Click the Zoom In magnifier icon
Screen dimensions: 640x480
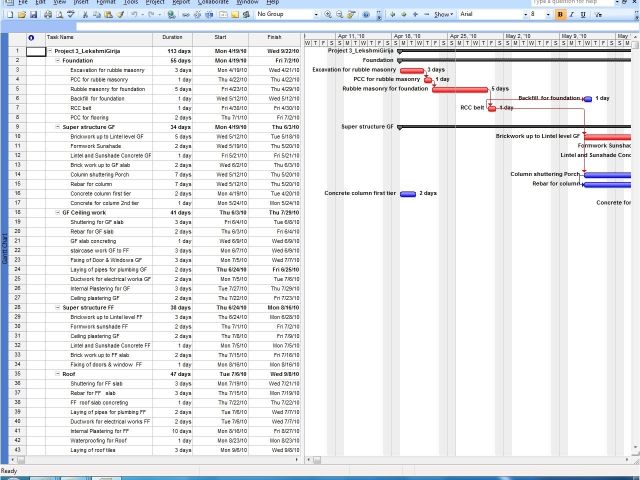[x=328, y=15]
